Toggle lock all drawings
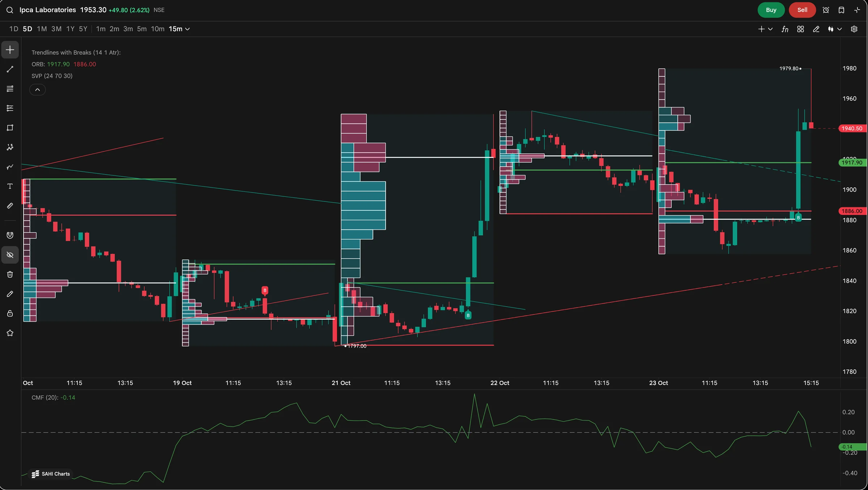This screenshot has width=868, height=490. coord(10,314)
